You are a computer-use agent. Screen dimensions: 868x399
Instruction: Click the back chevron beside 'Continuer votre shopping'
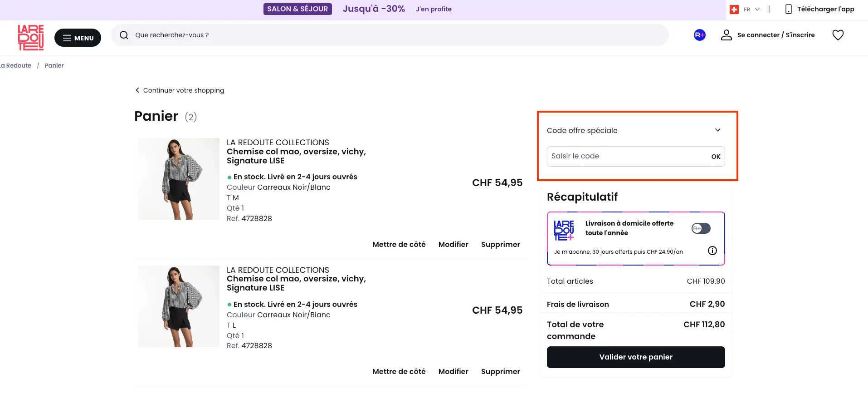pos(137,90)
